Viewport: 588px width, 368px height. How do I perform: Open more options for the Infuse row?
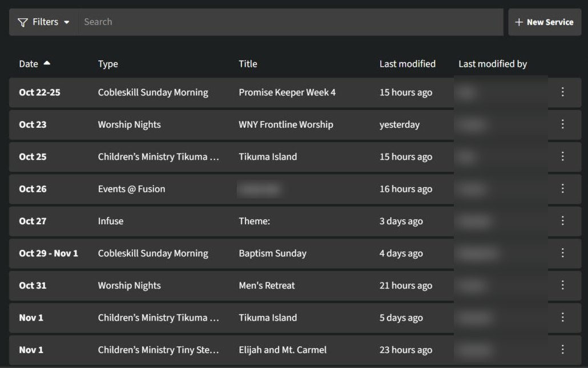point(562,221)
